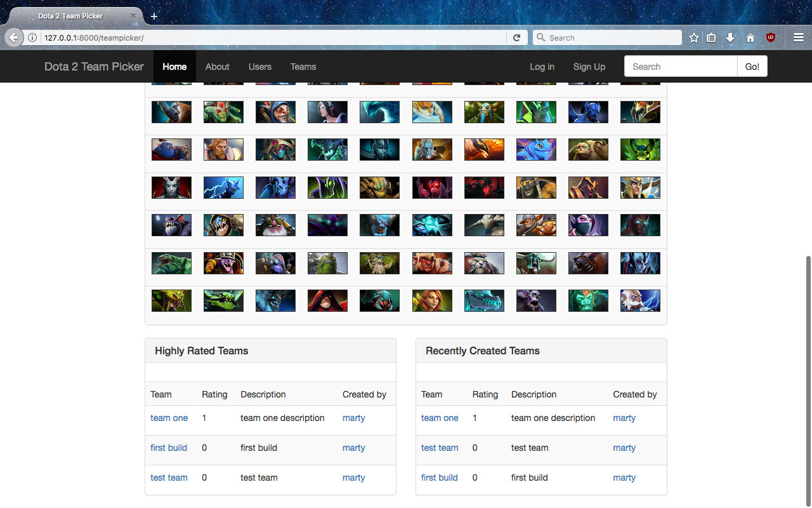Pick the Medusa hero portrait

click(223, 112)
